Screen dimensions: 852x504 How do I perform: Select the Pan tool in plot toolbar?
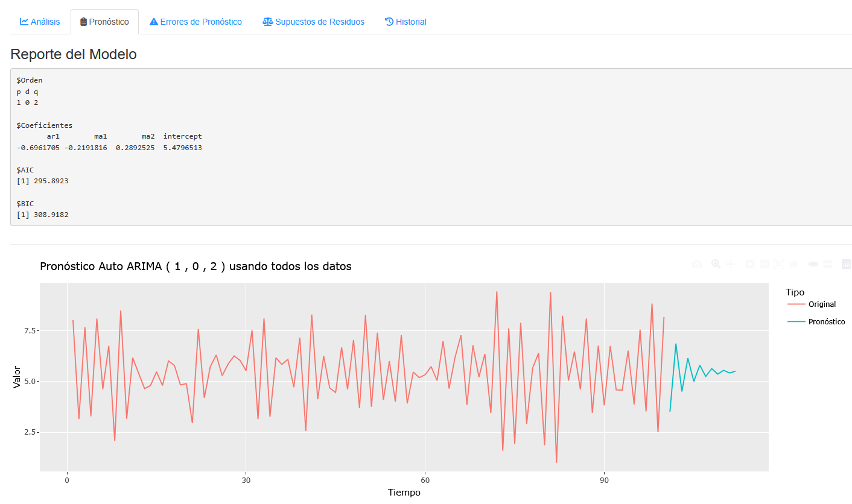[731, 264]
